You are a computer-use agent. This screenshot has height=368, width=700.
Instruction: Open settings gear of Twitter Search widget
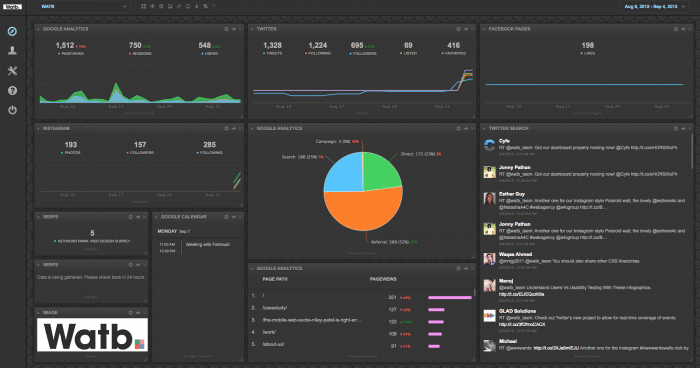[675, 129]
